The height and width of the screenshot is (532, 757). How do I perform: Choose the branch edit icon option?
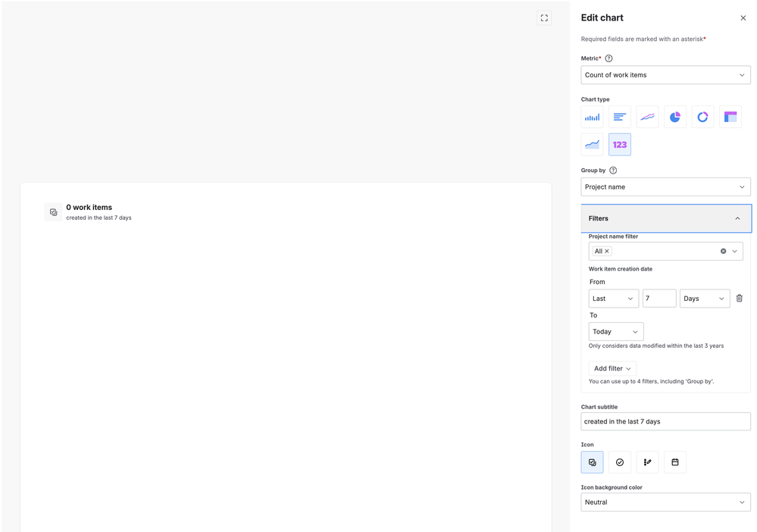coord(647,462)
